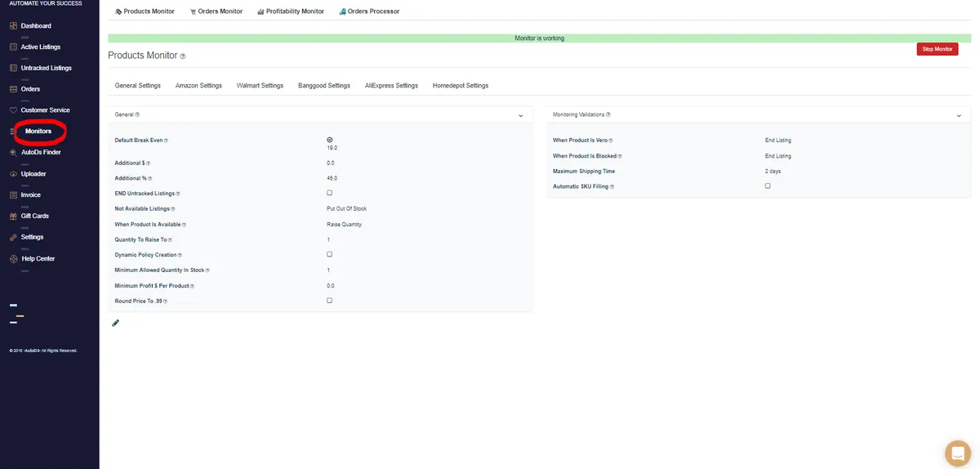Click help icon next to Products Monitor heading

point(183,56)
